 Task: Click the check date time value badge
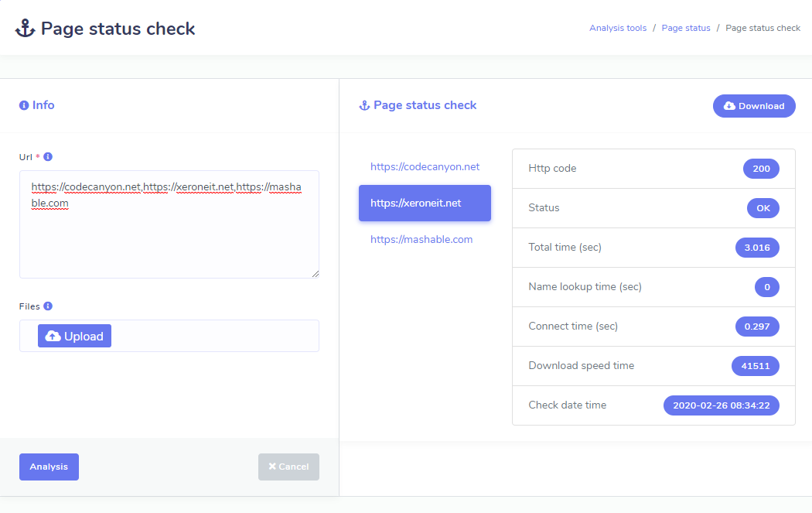pyautogui.click(x=721, y=405)
